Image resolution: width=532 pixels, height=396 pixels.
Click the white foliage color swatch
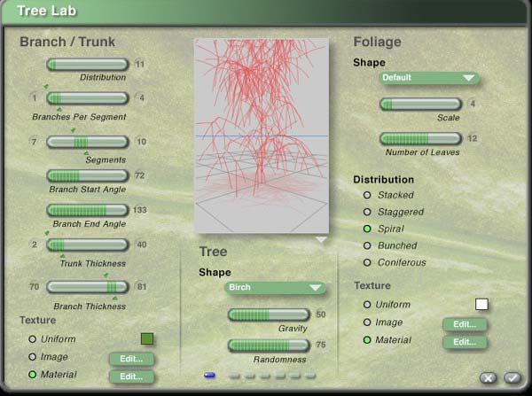481,304
